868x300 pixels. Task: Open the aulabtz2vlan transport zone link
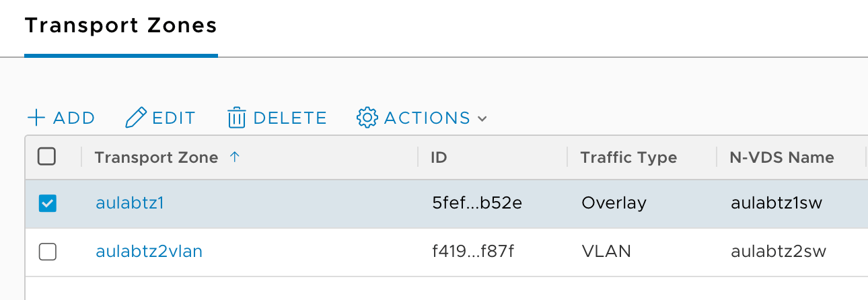coord(149,252)
